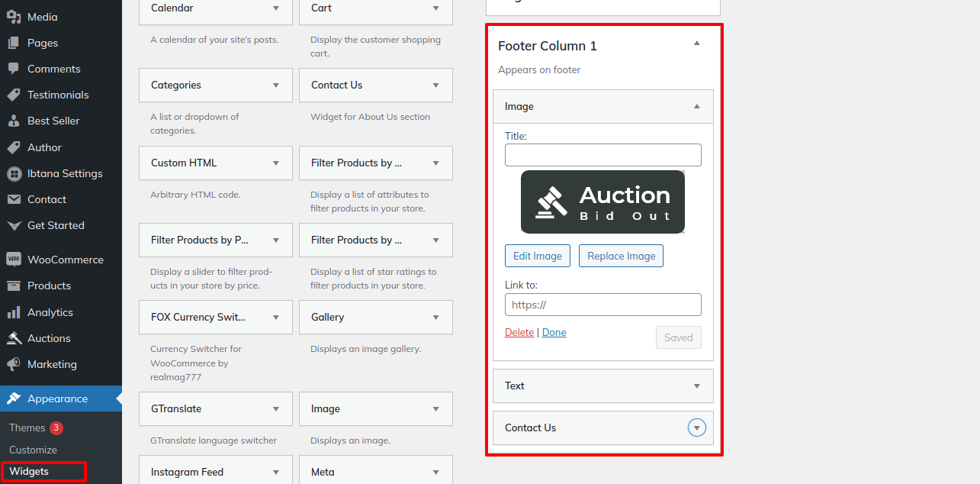Select the Analytics bar chart icon
This screenshot has width=980, height=484.
pyautogui.click(x=14, y=312)
